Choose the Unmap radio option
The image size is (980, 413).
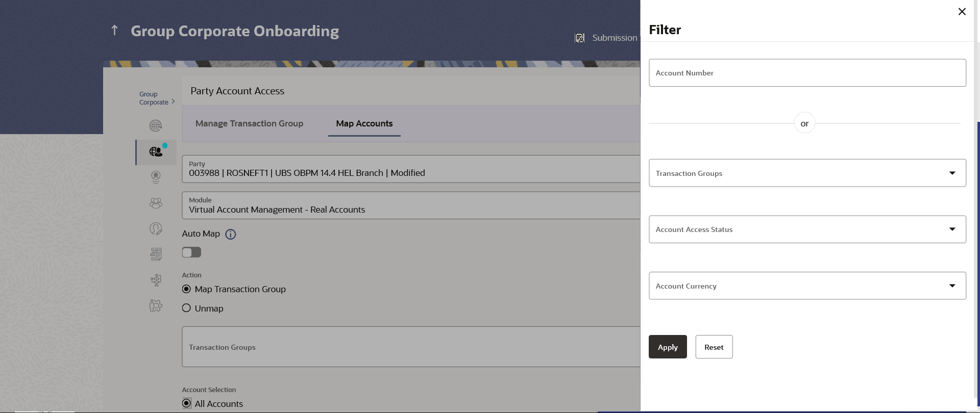coord(186,308)
